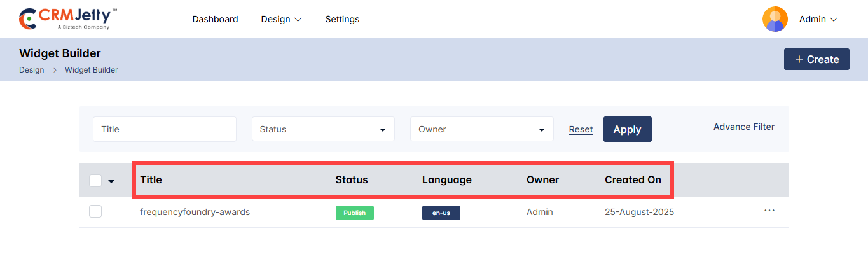Click the Apply filter button

(627, 129)
